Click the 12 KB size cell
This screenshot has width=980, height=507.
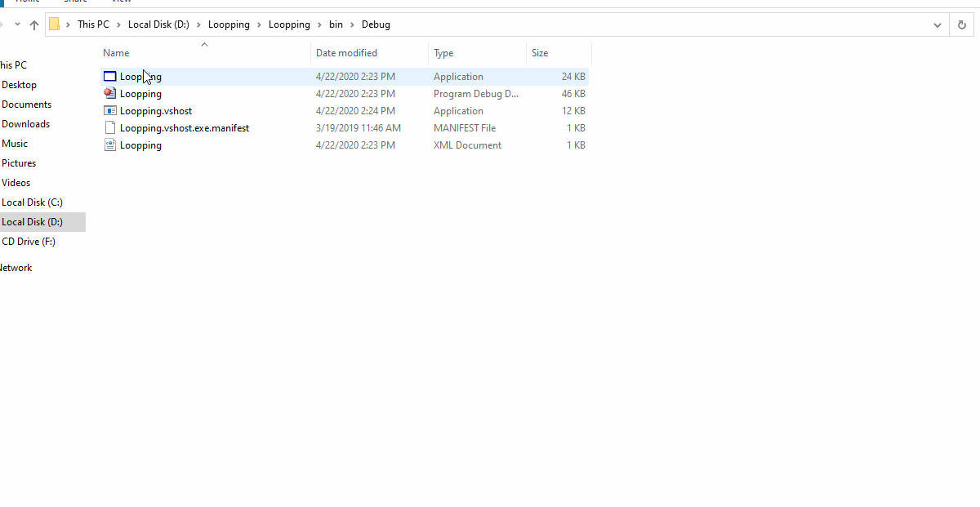click(573, 111)
